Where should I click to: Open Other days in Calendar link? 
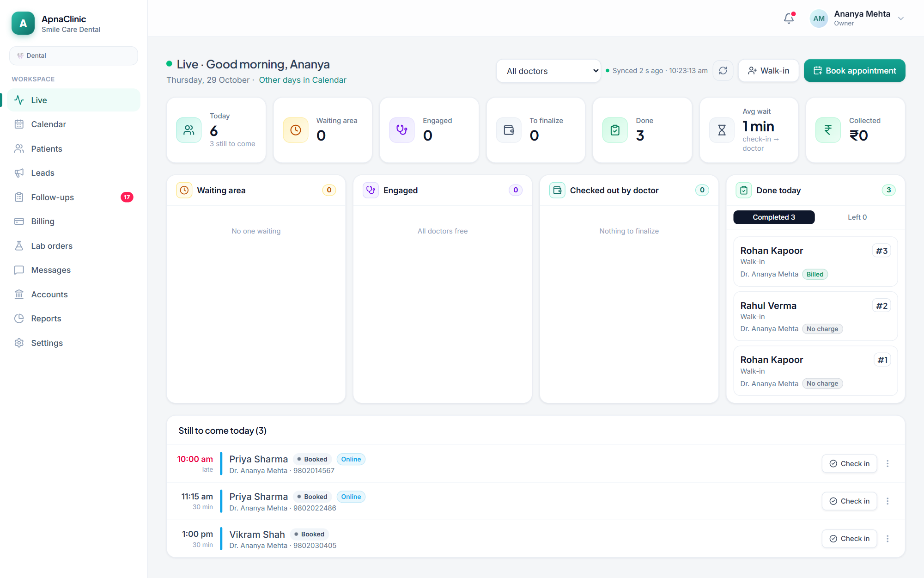(303, 80)
